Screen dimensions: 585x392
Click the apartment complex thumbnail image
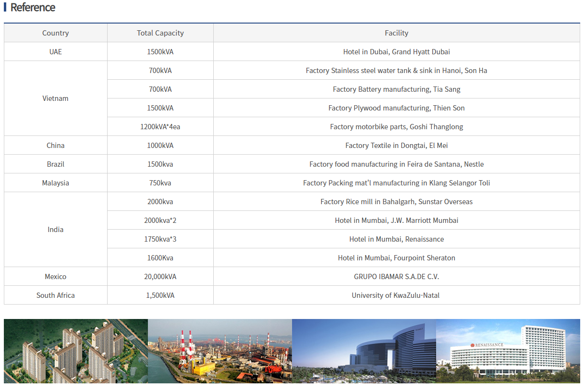(x=76, y=351)
